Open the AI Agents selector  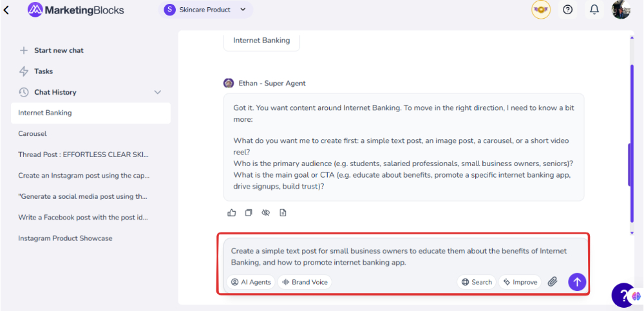[251, 282]
